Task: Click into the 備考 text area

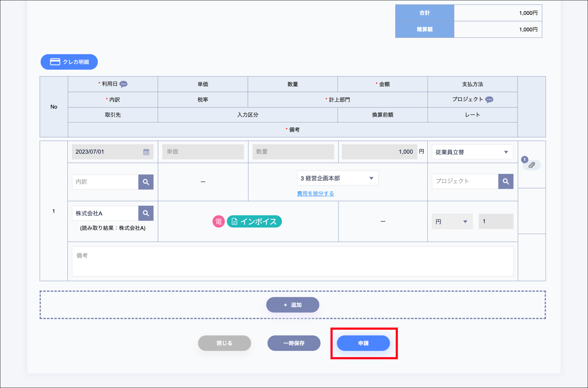Action: tap(292, 261)
